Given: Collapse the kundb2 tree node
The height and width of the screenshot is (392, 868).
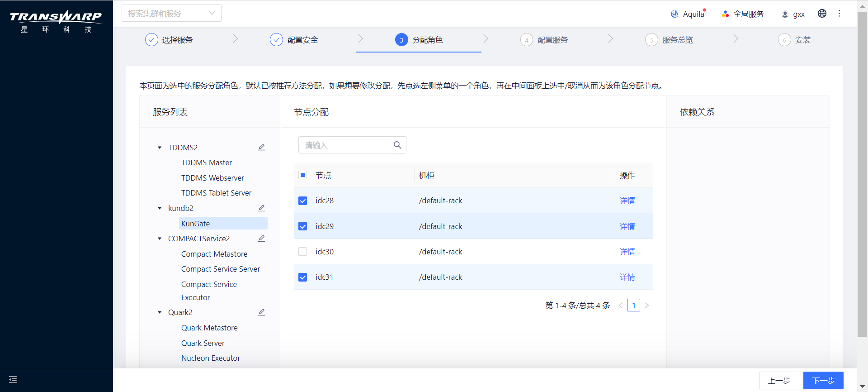Looking at the screenshot, I should coord(160,208).
